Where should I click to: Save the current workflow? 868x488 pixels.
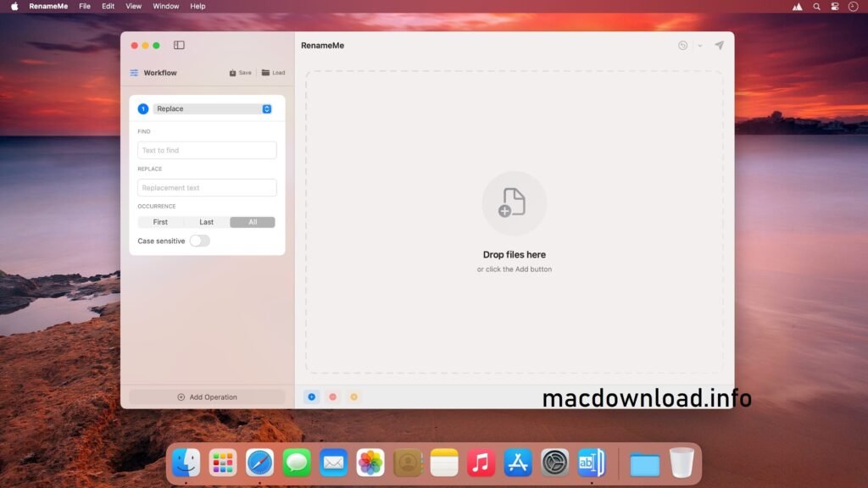tap(238, 73)
